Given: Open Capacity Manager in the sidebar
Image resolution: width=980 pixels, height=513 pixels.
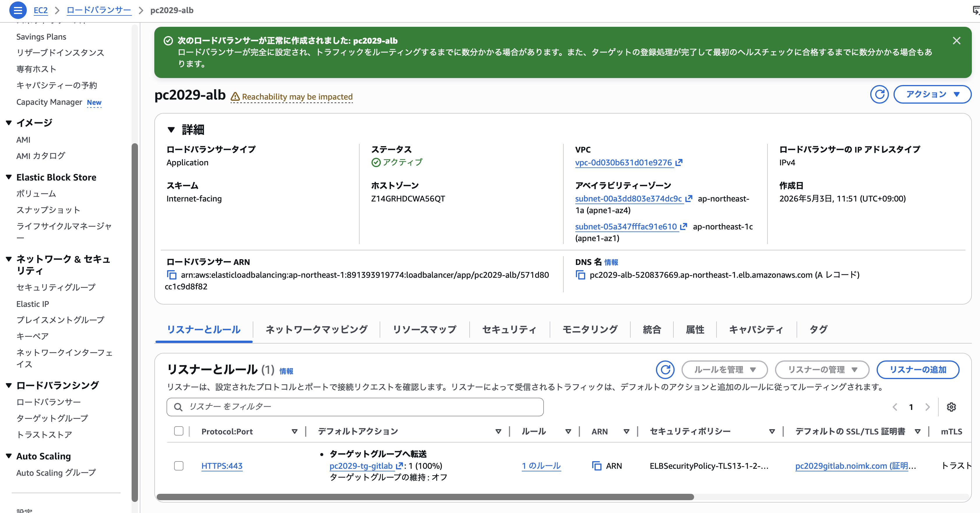Looking at the screenshot, I should (49, 102).
